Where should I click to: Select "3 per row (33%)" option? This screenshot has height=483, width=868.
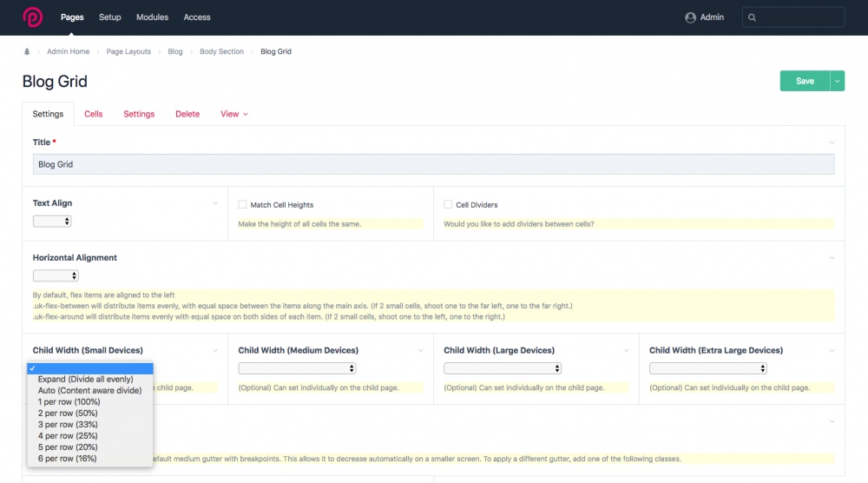68,425
